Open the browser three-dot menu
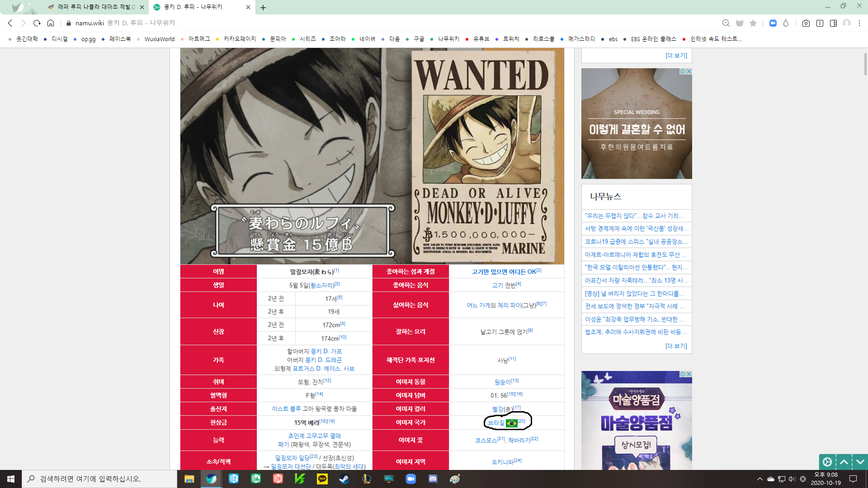 [x=859, y=23]
